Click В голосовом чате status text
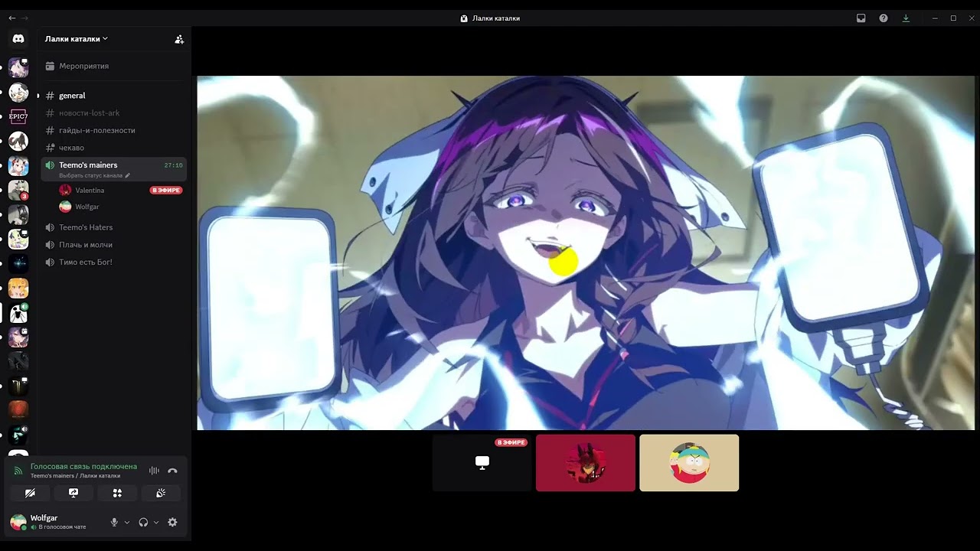980x551 pixels. (x=62, y=527)
